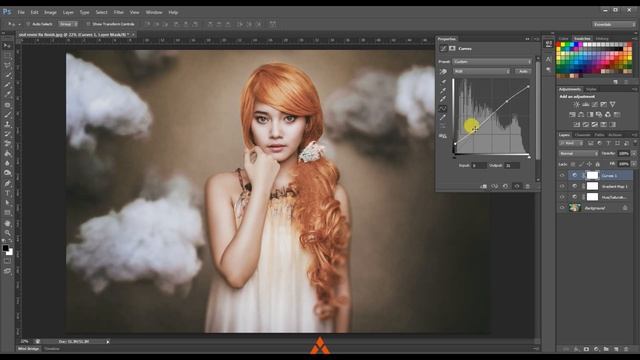Select the Lasso tool
Image resolution: width=640 pixels, height=360 pixels.
[x=7, y=65]
